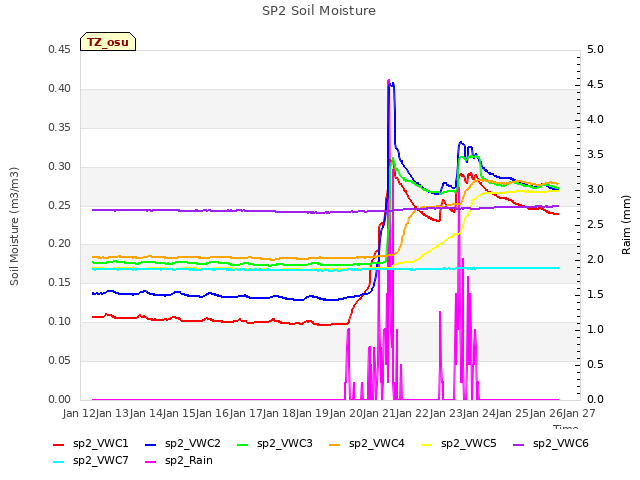
Task: Click the sp2_VWC2 legend label
Action: pyautogui.click(x=193, y=443)
